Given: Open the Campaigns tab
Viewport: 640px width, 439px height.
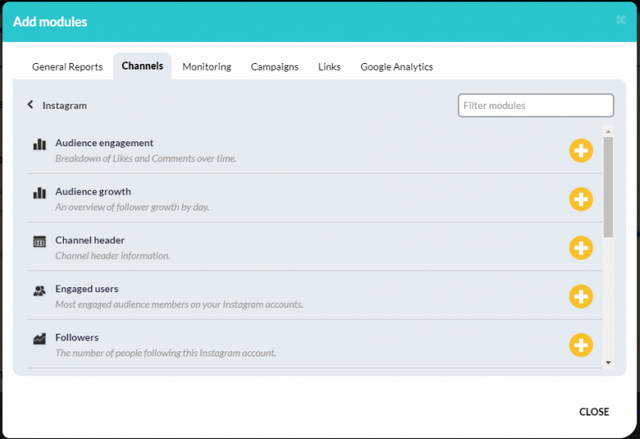Looking at the screenshot, I should pos(274,67).
